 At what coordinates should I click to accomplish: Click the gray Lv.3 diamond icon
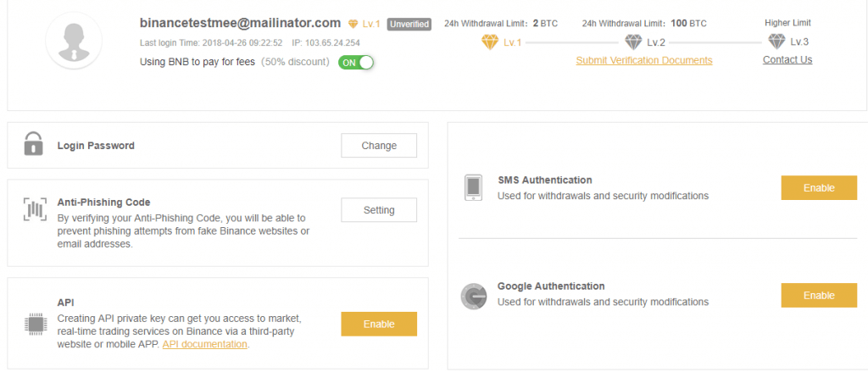(x=776, y=42)
